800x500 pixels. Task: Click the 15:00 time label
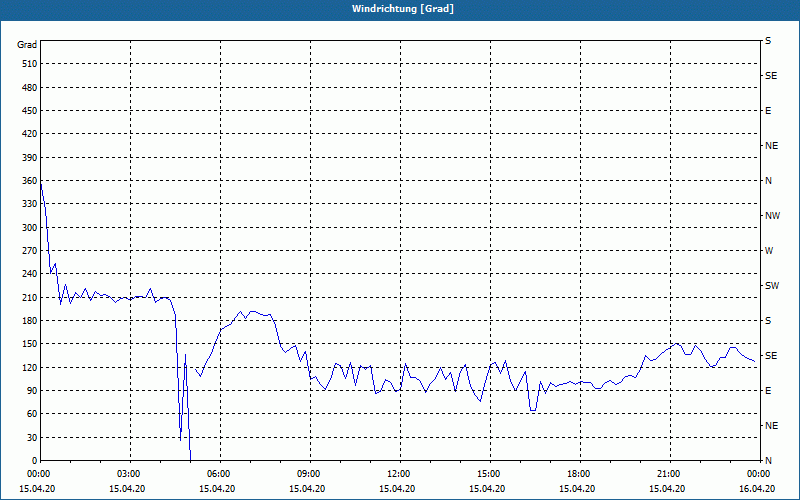(x=490, y=473)
